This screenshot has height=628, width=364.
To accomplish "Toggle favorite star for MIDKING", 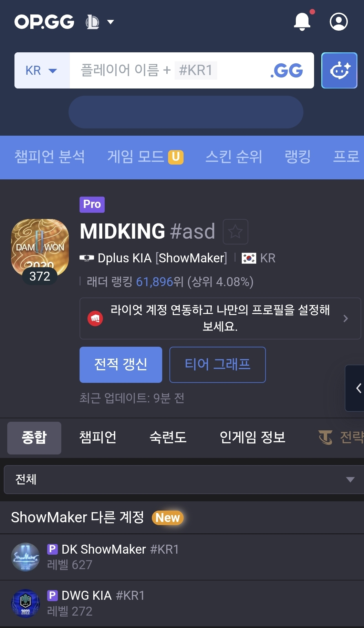I will tap(236, 231).
